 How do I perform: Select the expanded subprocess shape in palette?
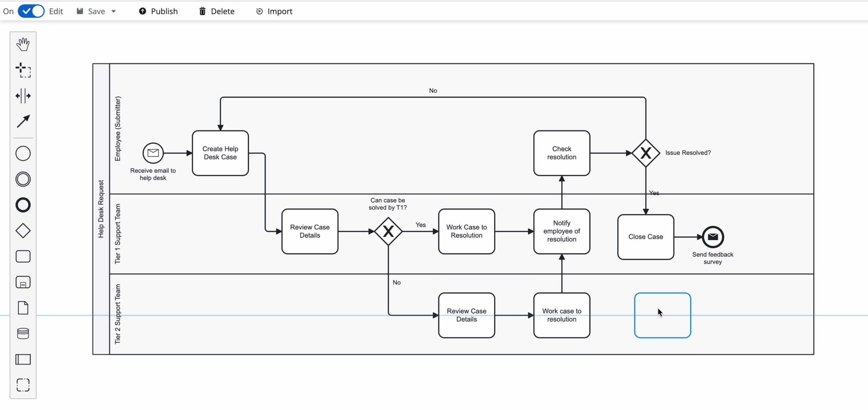point(23,282)
